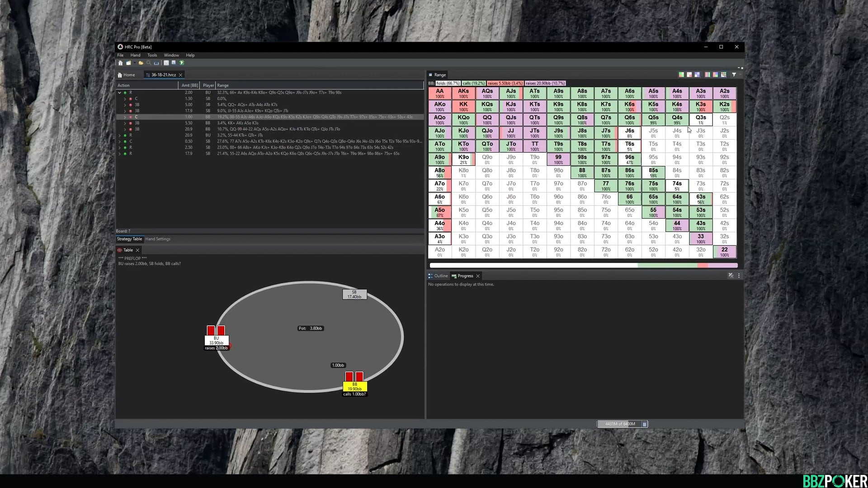Toggle the 'calls (19.2%)' range filter

(x=474, y=83)
